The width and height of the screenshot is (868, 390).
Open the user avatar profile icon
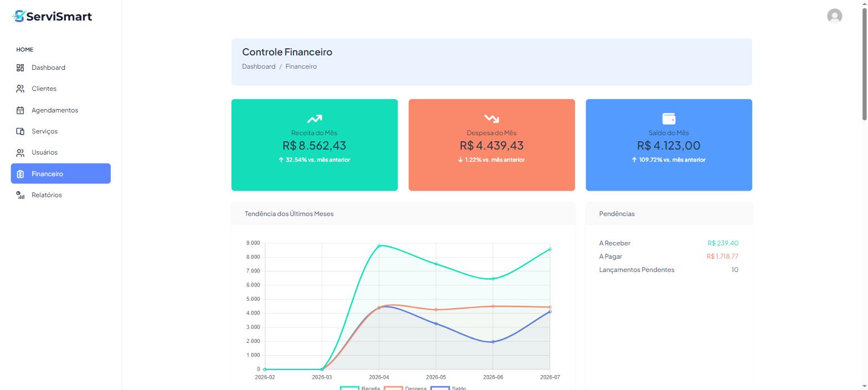pos(834,16)
